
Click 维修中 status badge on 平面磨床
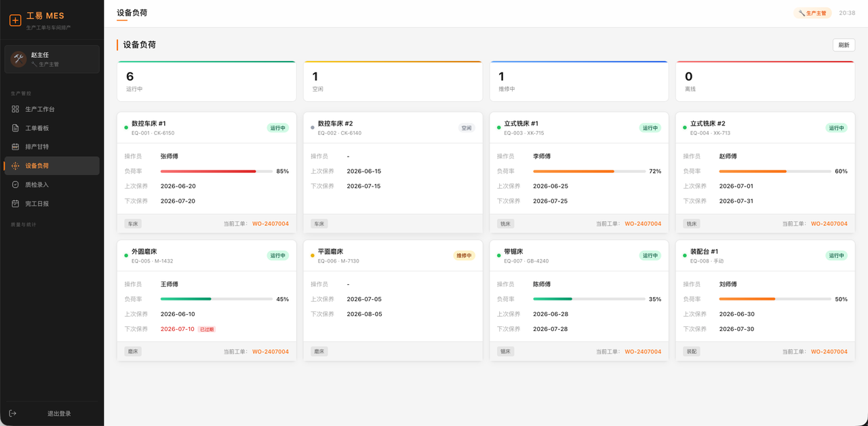[x=464, y=256]
